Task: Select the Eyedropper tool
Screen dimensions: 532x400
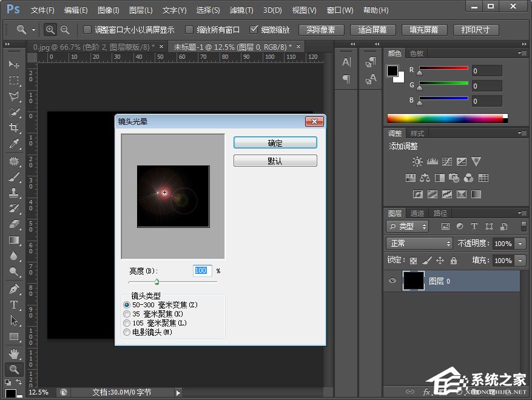Action: coord(13,144)
